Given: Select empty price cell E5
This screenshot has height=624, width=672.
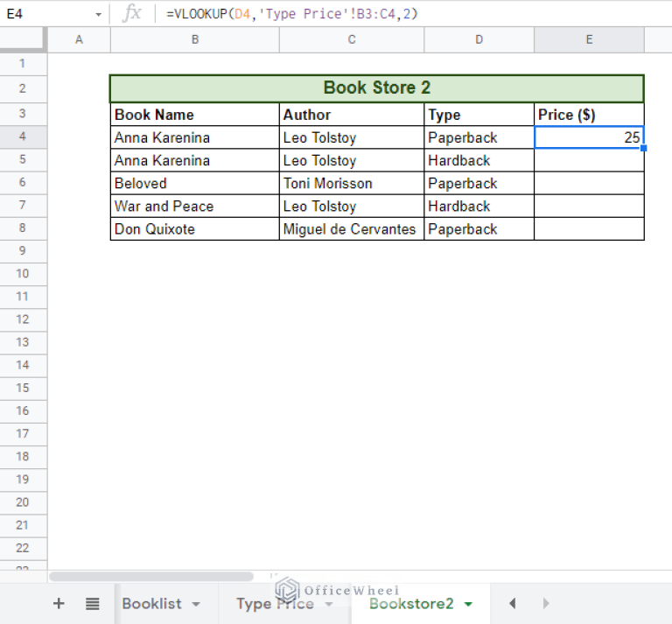Looking at the screenshot, I should (x=589, y=160).
